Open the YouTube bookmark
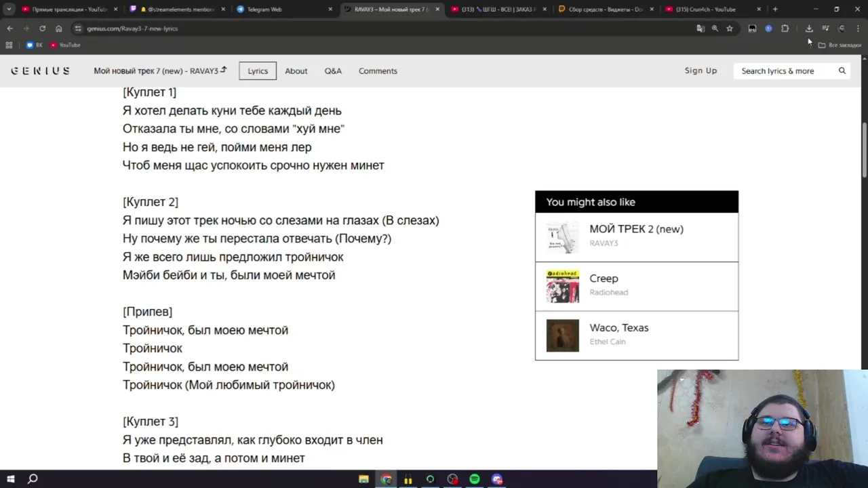The height and width of the screenshot is (488, 868). pyautogui.click(x=65, y=45)
